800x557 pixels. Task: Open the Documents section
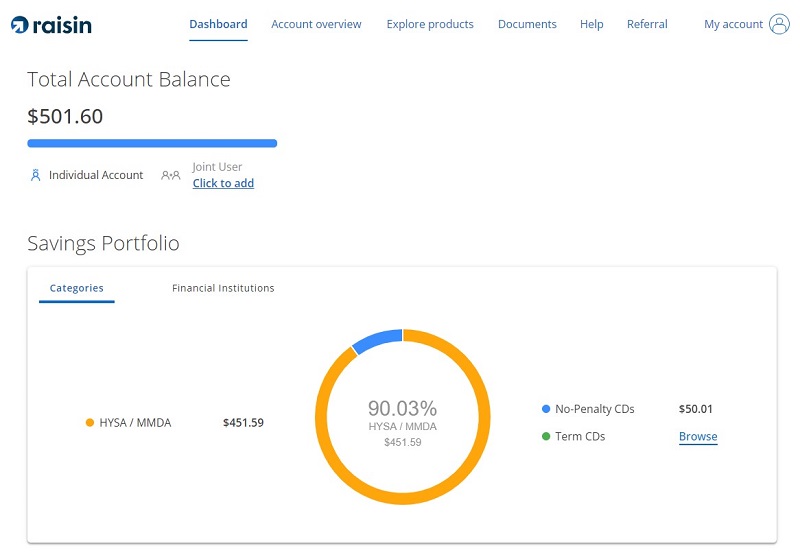527,24
